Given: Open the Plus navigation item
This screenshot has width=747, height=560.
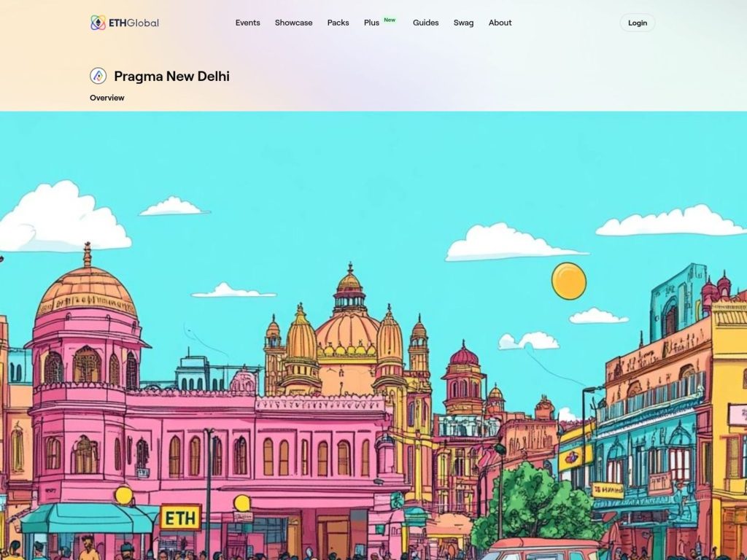Looking at the screenshot, I should 371,23.
